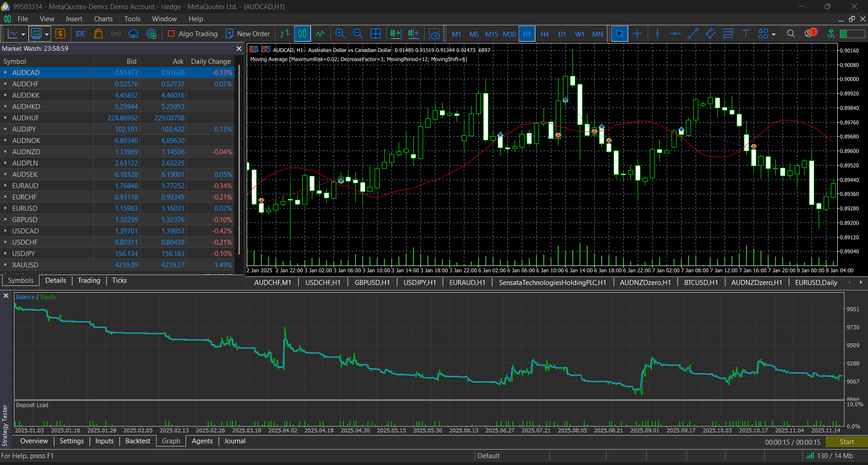
Task: Toggle Algo Trading on
Action: point(192,33)
